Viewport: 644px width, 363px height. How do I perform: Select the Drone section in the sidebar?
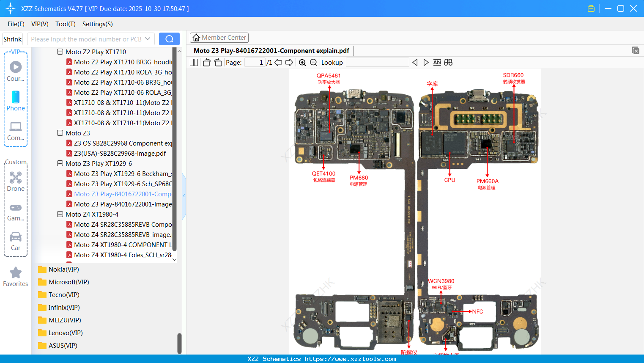pos(16,181)
